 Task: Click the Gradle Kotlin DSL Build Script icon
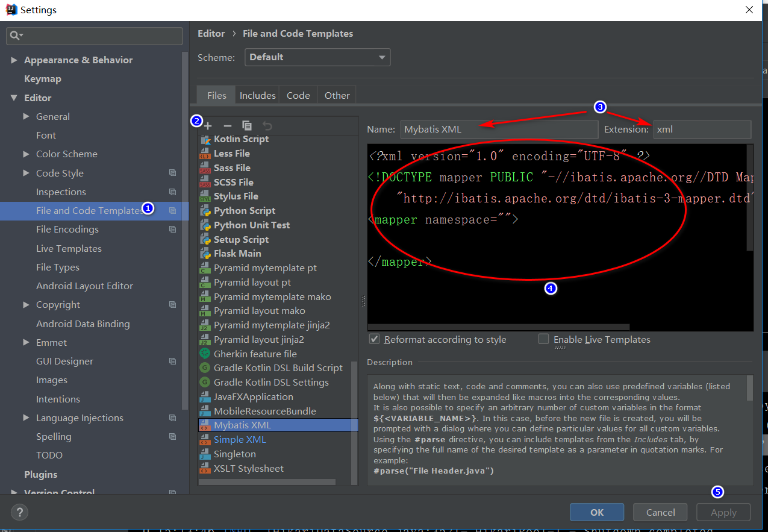[205, 368]
